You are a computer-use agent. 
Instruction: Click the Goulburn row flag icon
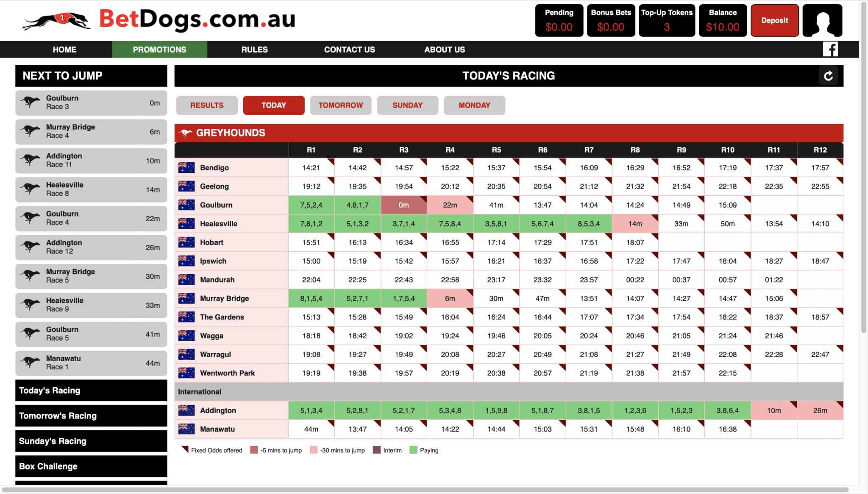pyautogui.click(x=186, y=205)
